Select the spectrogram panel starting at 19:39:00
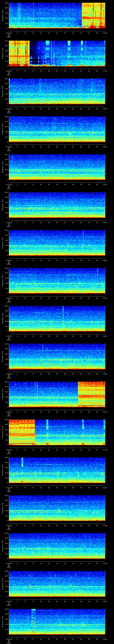 coord(57,394)
